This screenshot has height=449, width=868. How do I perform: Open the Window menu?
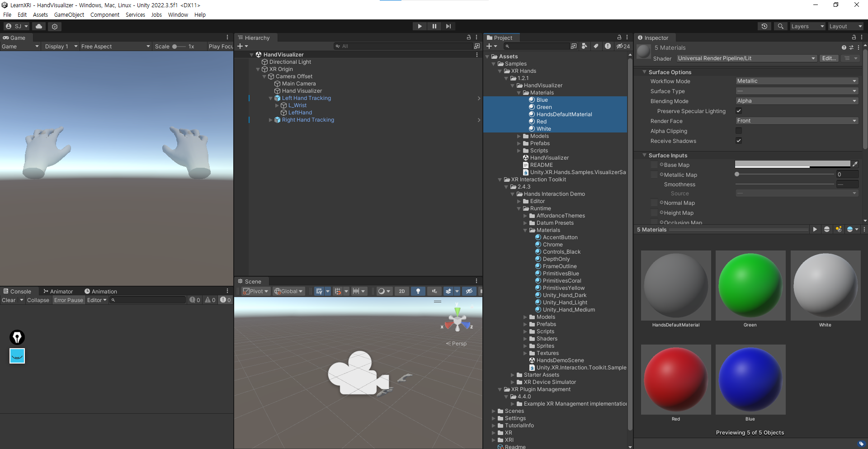click(x=178, y=14)
